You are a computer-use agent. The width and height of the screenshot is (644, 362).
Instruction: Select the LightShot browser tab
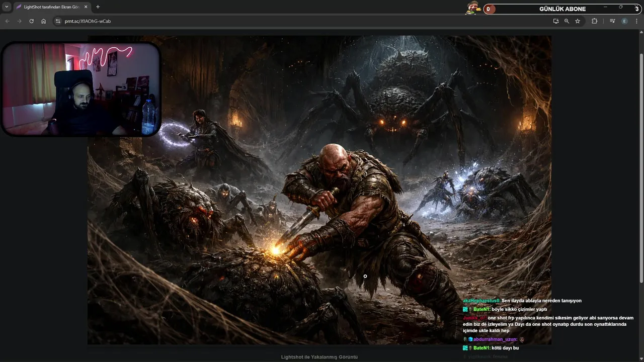[52, 7]
